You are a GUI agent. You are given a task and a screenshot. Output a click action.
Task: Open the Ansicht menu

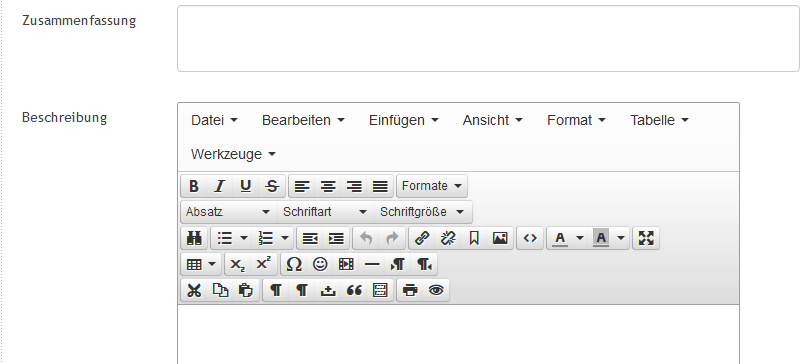click(493, 120)
